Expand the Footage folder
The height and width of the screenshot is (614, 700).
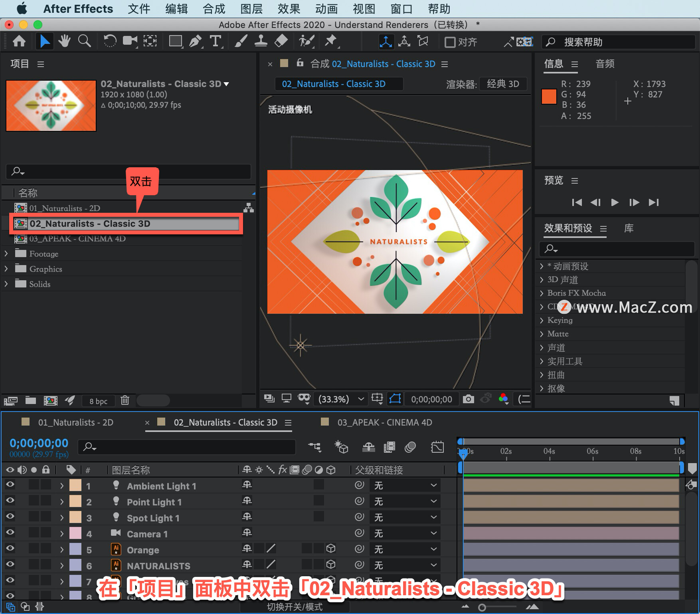tap(6, 254)
